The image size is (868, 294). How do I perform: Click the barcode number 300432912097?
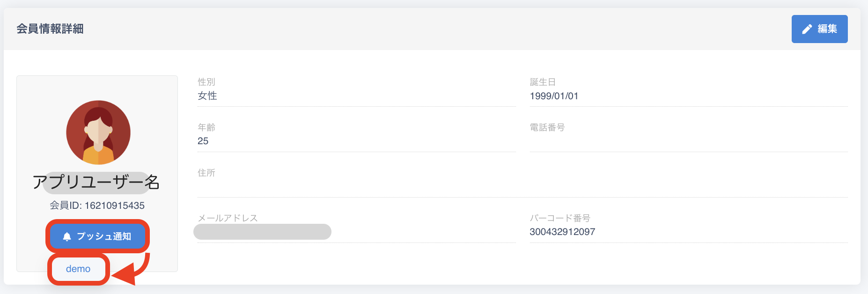point(562,232)
